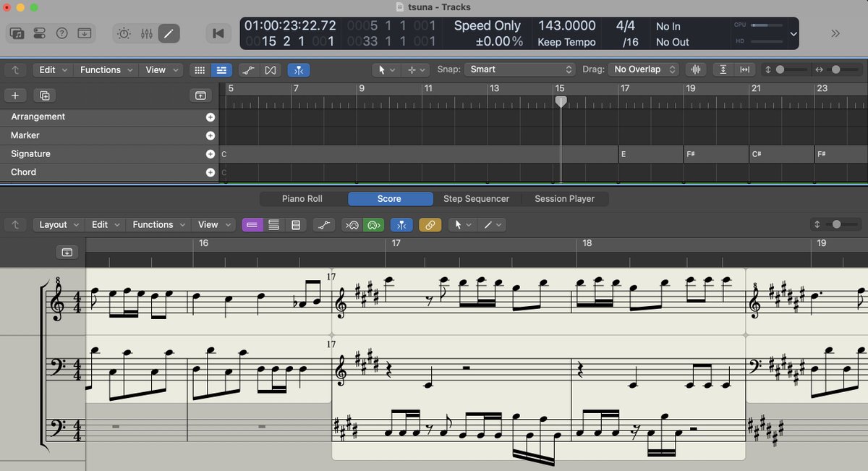Toggle the Inspector panel icon
The width and height of the screenshot is (868, 471).
pos(40,33)
